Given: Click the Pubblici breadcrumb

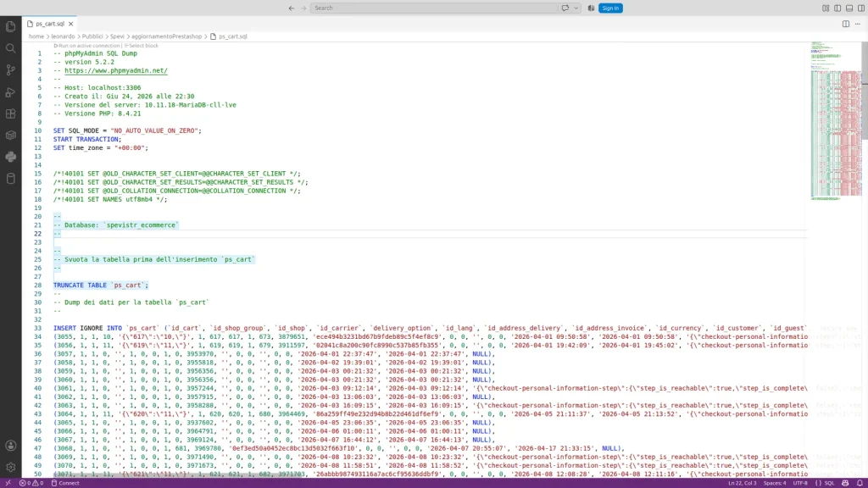Looking at the screenshot, I should coord(92,36).
